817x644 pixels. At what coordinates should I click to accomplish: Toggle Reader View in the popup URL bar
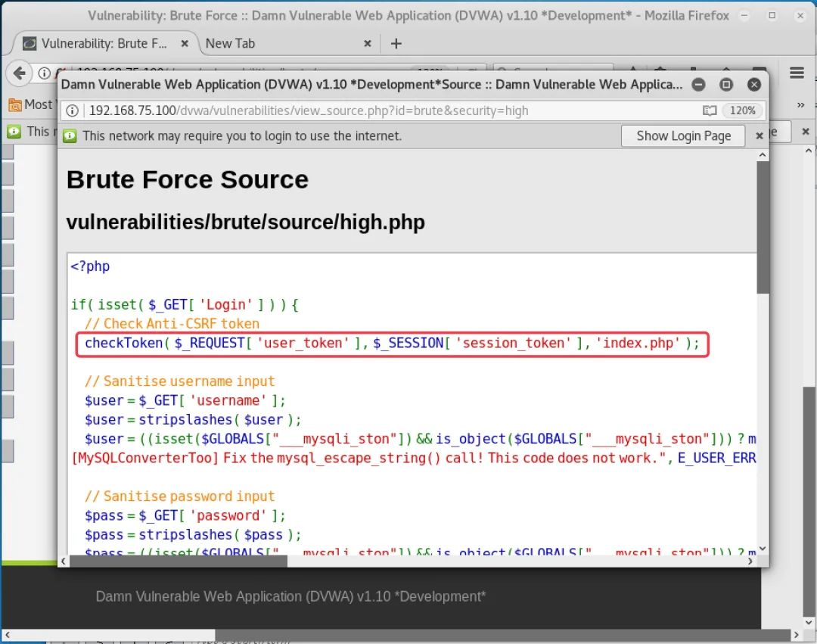[709, 110]
